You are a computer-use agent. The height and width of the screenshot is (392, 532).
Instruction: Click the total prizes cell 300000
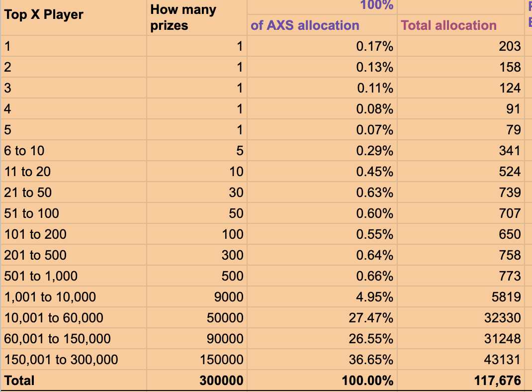[197, 381]
